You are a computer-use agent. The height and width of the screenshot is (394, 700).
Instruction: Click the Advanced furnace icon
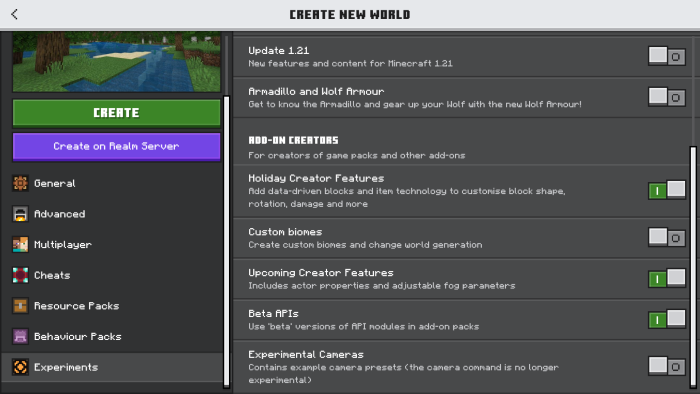[x=20, y=214]
